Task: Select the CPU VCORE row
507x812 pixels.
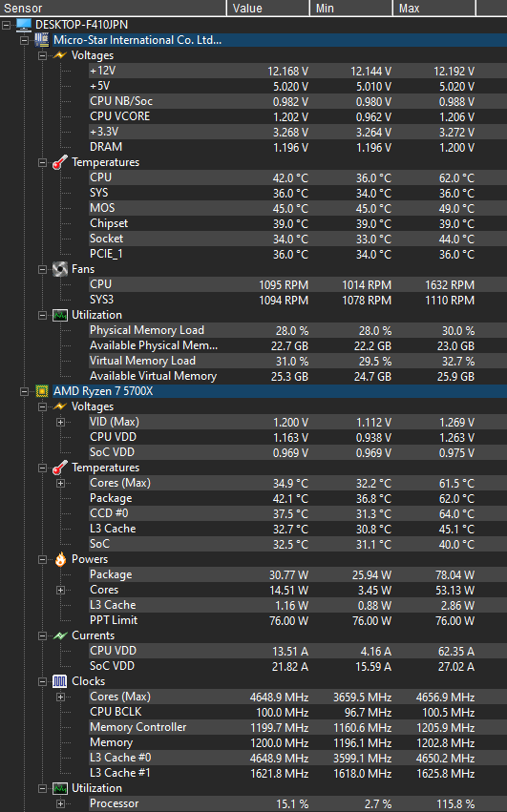Action: click(x=298, y=116)
